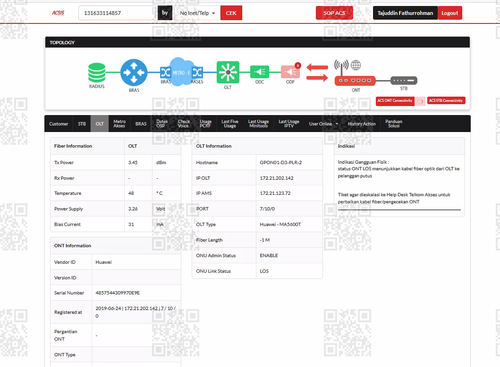Switch to the Customer tab
This screenshot has width=500, height=367.
click(x=59, y=124)
